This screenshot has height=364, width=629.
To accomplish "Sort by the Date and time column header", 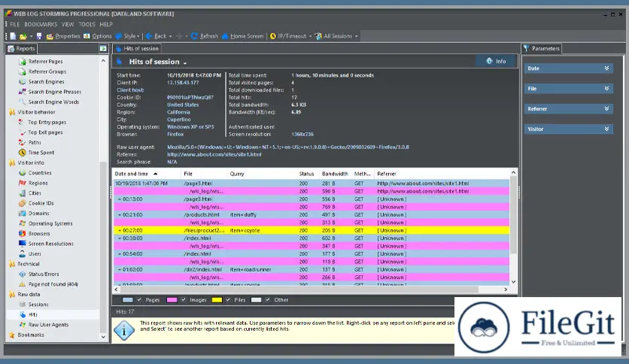I will [147, 174].
